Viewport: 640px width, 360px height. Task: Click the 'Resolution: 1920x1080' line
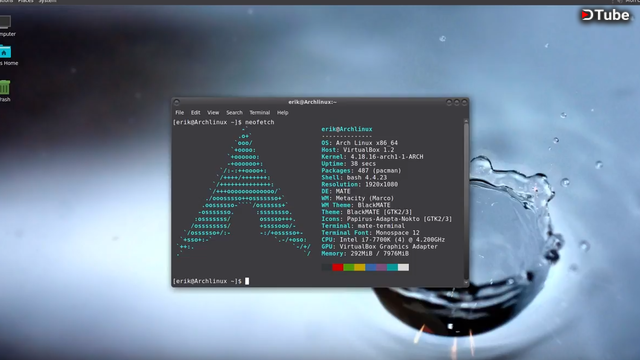(x=359, y=184)
